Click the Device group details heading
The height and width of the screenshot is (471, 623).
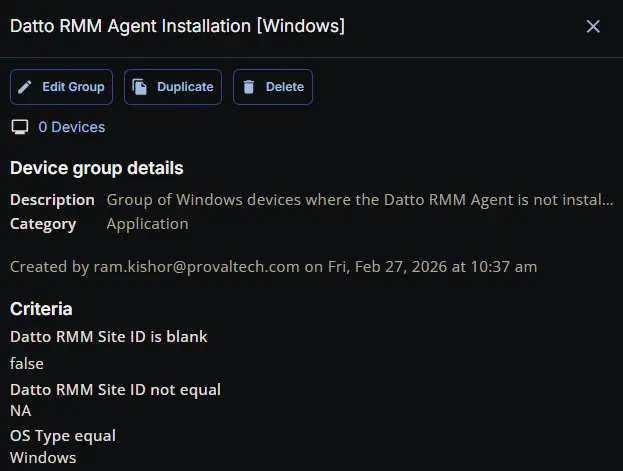tap(97, 168)
